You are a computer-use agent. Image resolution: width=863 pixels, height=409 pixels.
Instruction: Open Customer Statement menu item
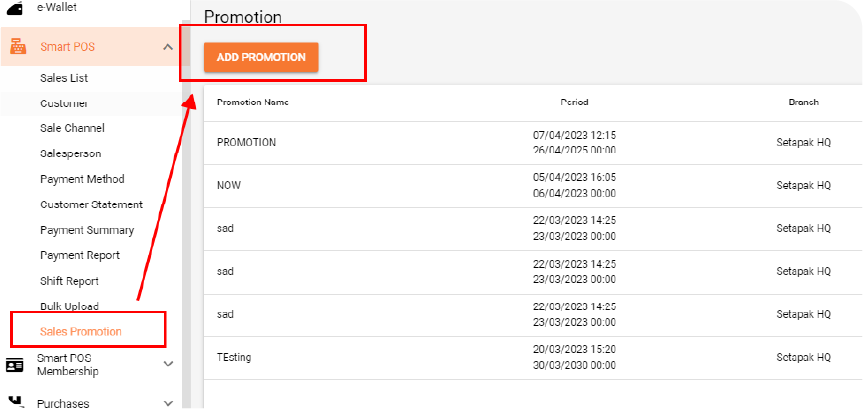point(91,204)
